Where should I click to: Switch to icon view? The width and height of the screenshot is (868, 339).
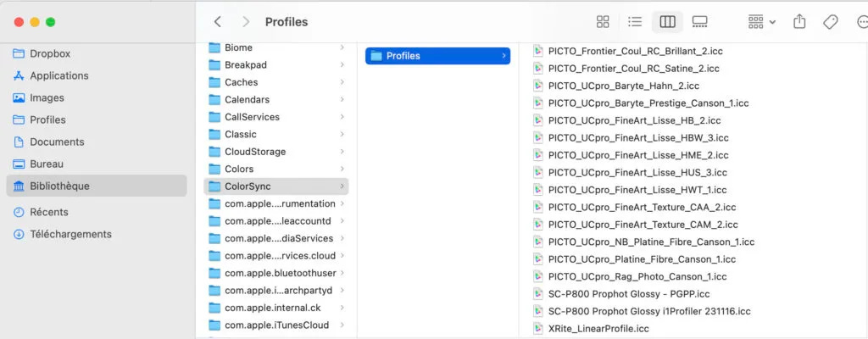tap(603, 22)
